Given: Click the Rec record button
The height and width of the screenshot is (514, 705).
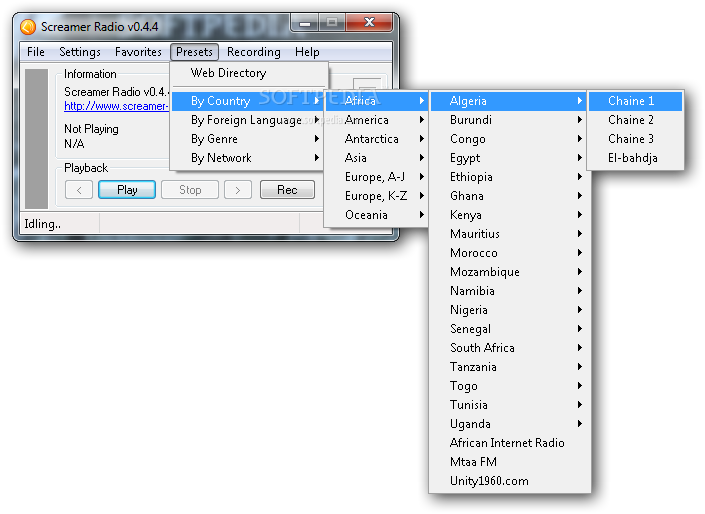Looking at the screenshot, I should pos(287,190).
